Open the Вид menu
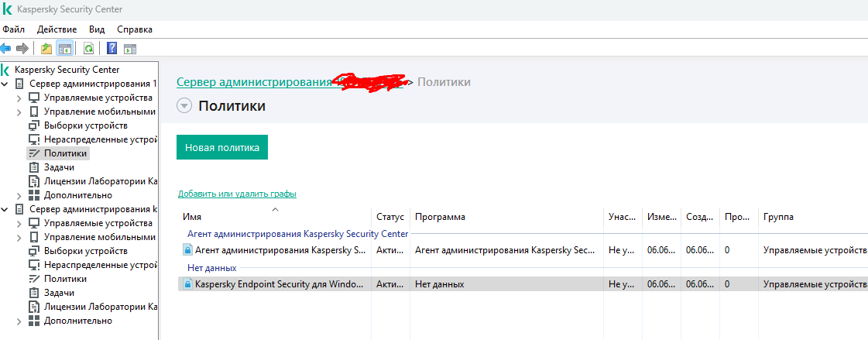This screenshot has width=868, height=340. point(97,29)
